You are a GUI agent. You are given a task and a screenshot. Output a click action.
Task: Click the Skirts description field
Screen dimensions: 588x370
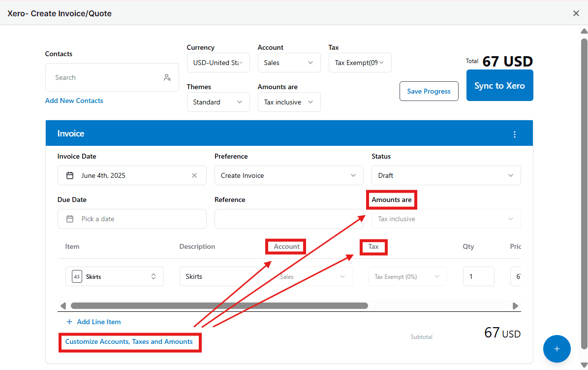pos(218,276)
